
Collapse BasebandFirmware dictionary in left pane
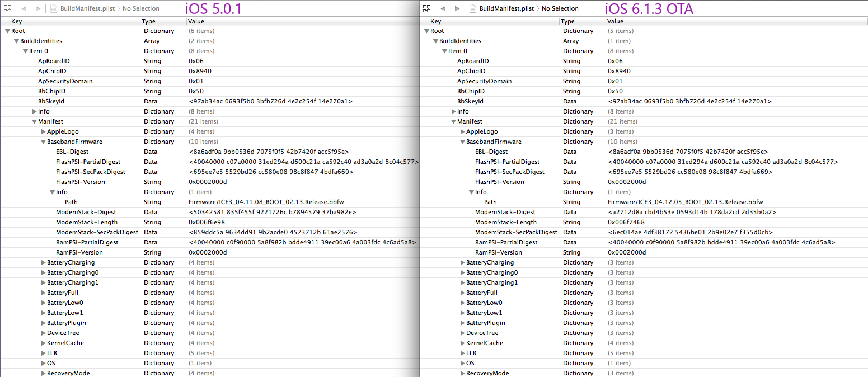43,142
